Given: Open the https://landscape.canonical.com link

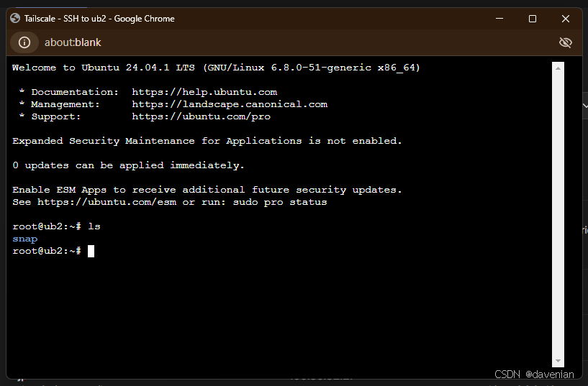Looking at the screenshot, I should click(230, 104).
